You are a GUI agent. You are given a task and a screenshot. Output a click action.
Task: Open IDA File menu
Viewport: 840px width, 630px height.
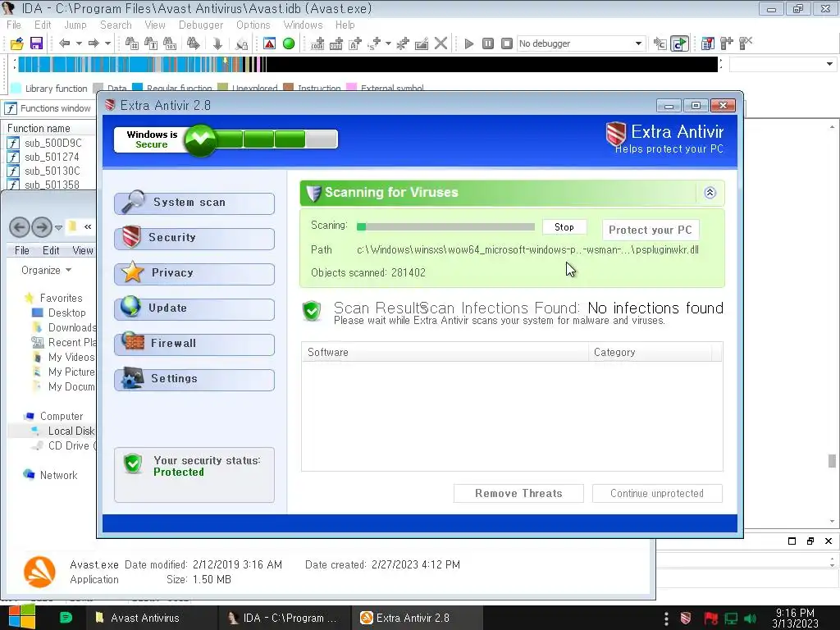14,25
